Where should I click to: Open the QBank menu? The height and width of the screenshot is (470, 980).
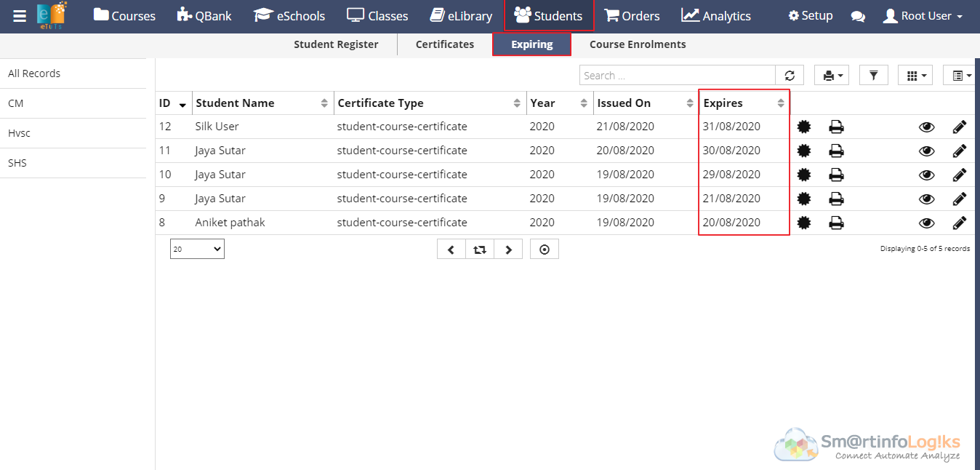click(204, 16)
